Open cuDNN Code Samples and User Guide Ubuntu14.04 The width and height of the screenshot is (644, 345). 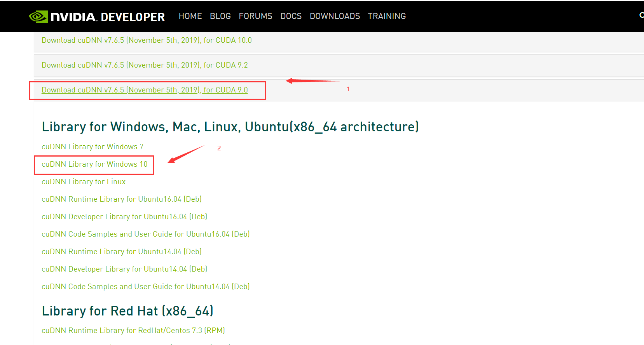(x=146, y=287)
